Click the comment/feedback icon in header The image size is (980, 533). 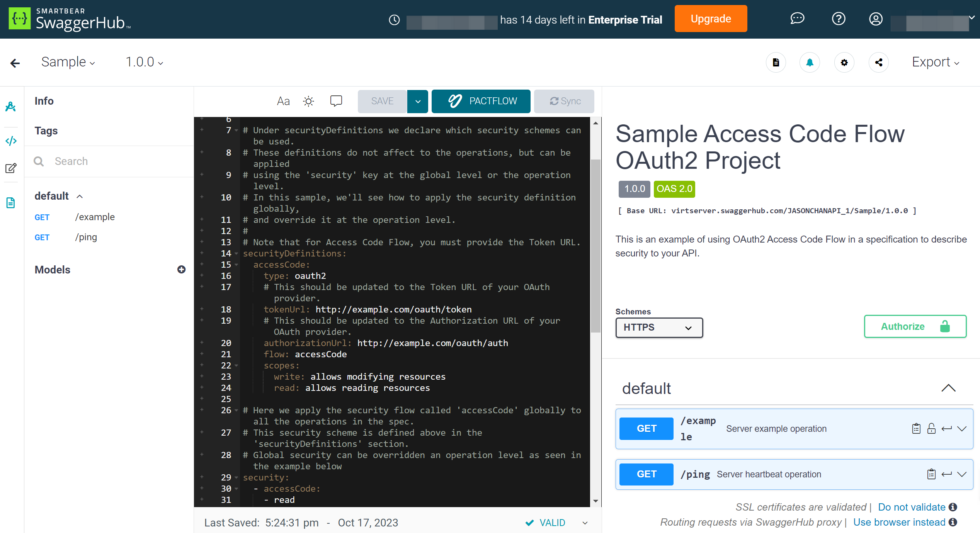797,19
